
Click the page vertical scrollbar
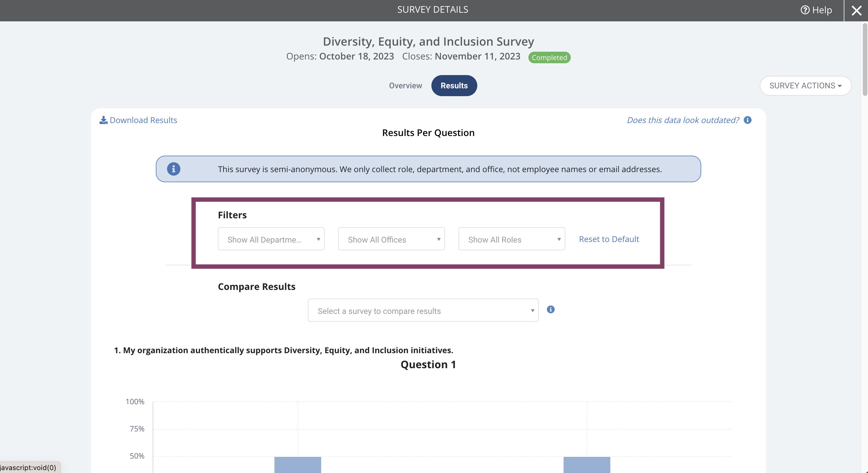click(865, 59)
